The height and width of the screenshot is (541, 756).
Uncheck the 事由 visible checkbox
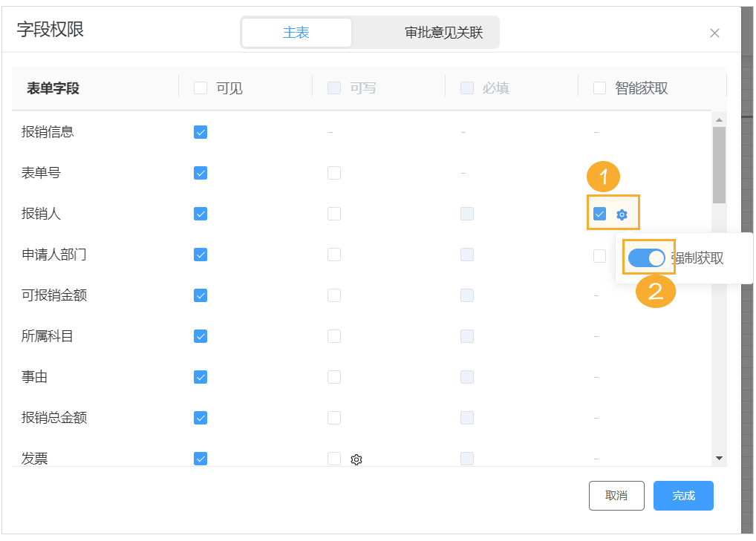[200, 376]
